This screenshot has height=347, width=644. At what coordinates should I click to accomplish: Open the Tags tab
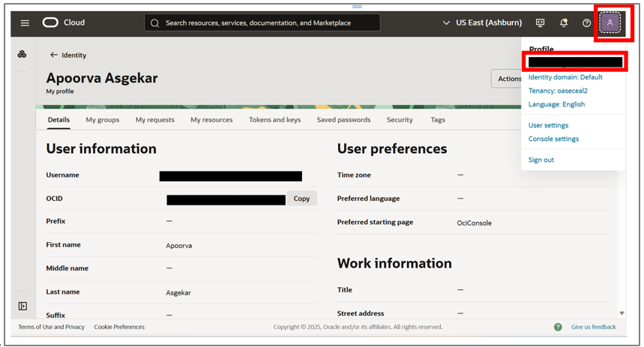point(438,120)
